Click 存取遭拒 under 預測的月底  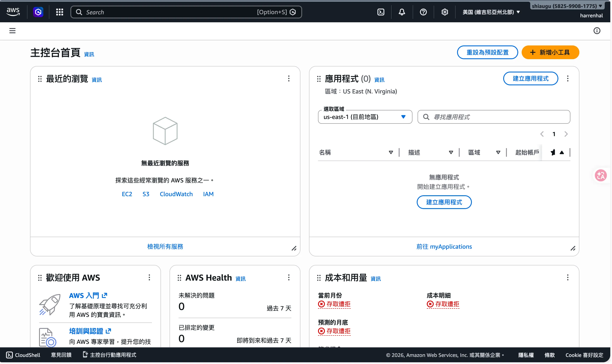334,331
